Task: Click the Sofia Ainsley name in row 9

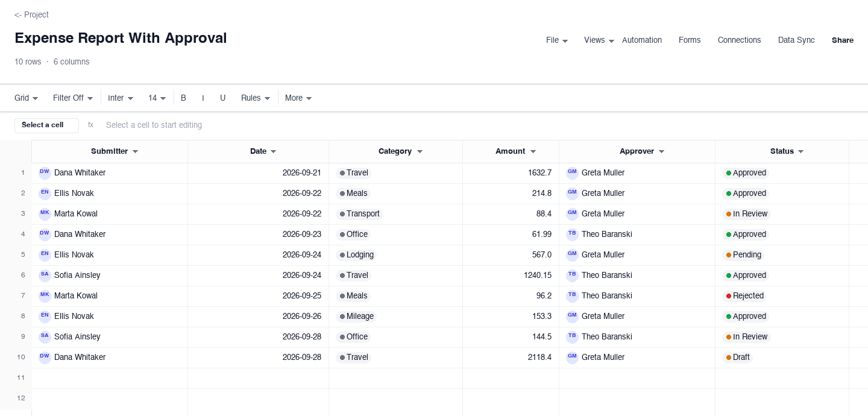Action: tap(77, 337)
